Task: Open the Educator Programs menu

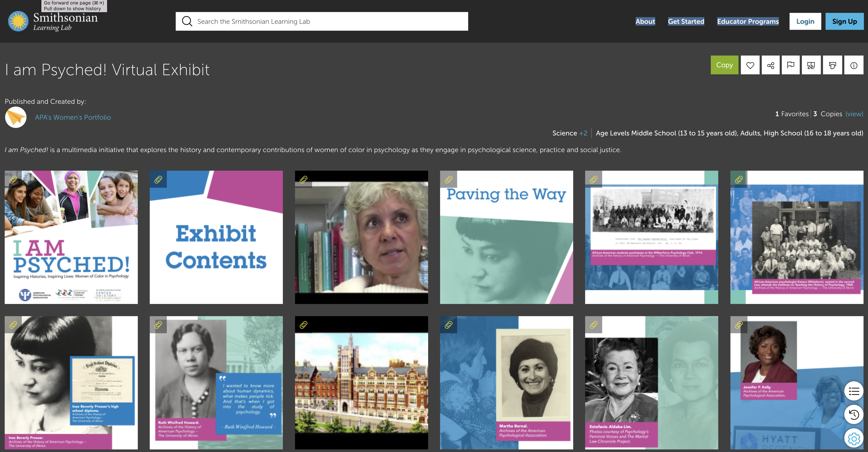Action: pyautogui.click(x=748, y=21)
